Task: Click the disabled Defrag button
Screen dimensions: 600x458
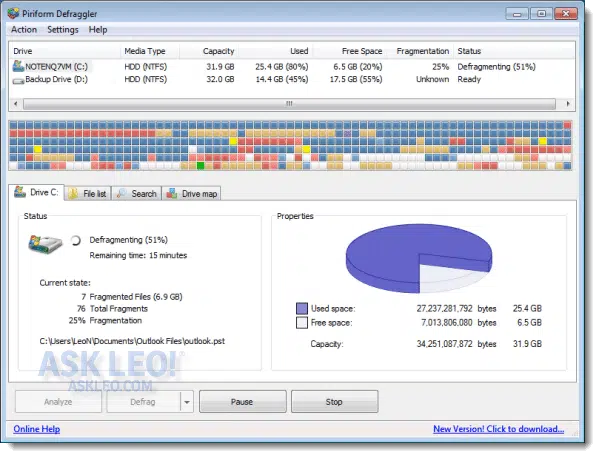Action: [143, 402]
